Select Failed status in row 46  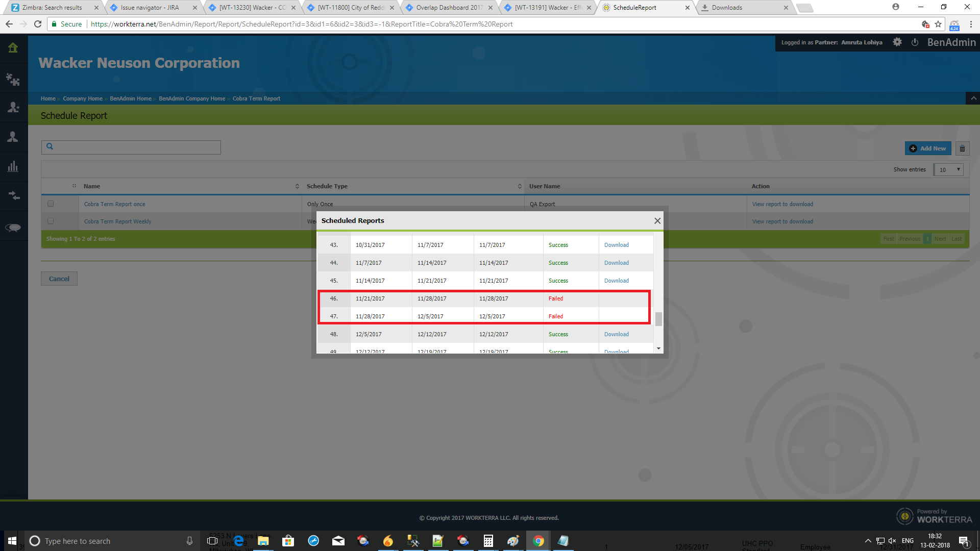[x=556, y=298]
